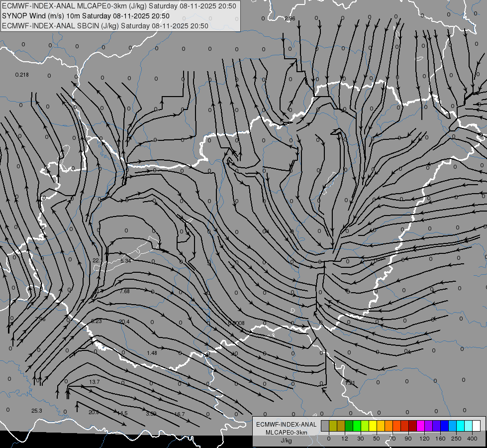Click the dark green legend swatch
Image resolution: width=487 pixels, height=448 pixels.
[x=349, y=426]
